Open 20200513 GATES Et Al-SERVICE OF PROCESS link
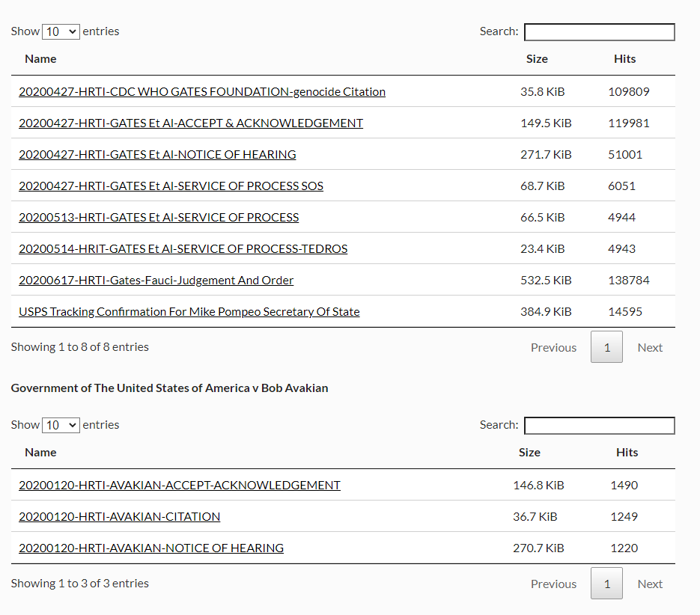The image size is (700, 615). 159,218
